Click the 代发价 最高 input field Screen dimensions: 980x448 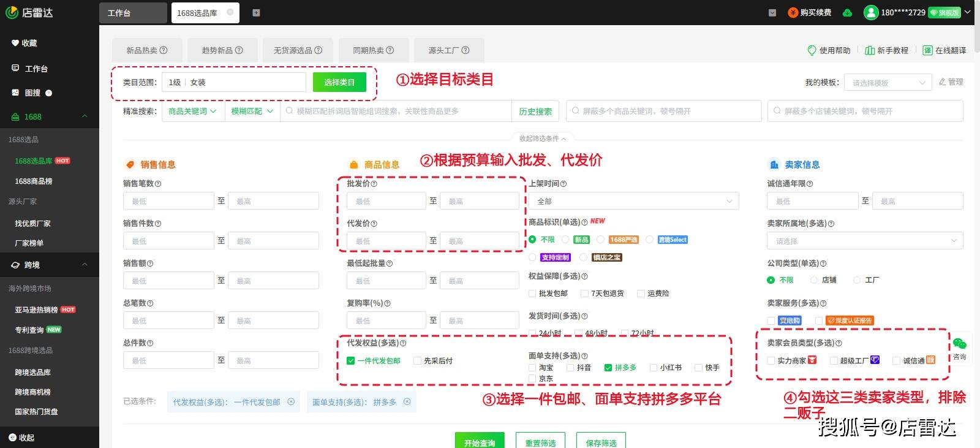[x=480, y=241]
